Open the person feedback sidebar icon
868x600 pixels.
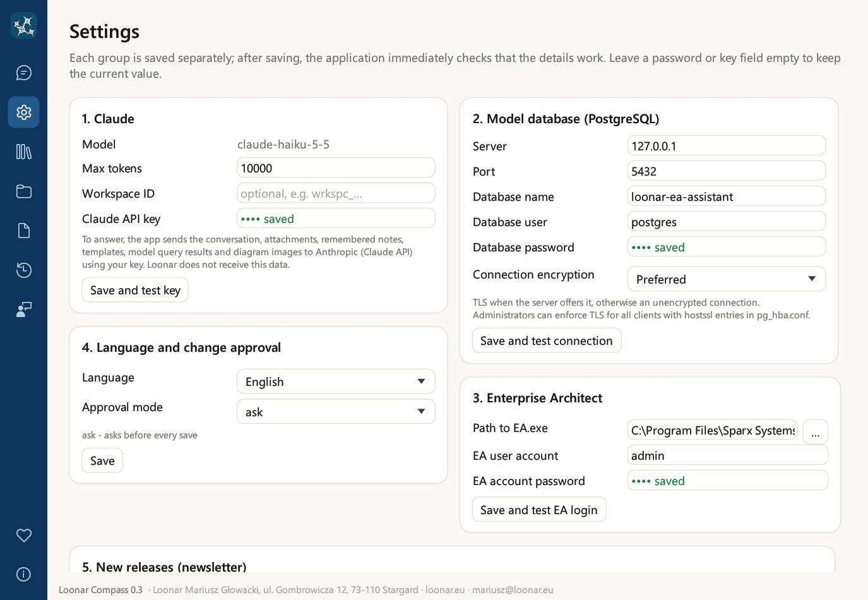click(24, 309)
